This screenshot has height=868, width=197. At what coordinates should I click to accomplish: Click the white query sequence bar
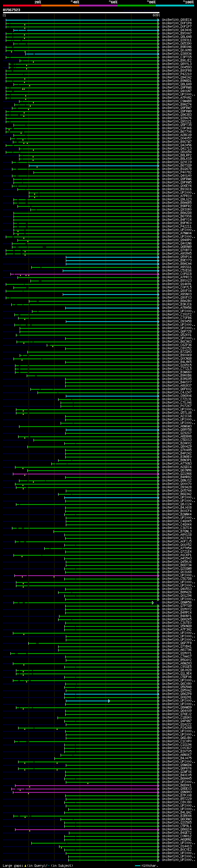tap(81, 12)
